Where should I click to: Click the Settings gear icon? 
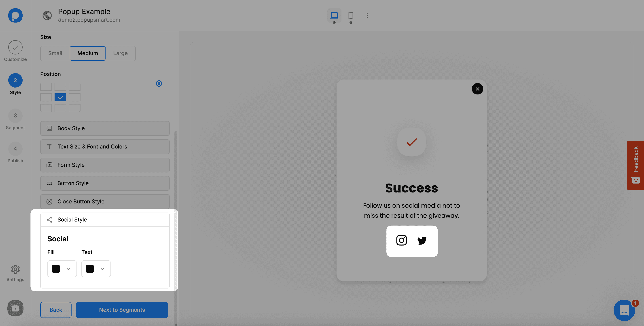point(15,270)
